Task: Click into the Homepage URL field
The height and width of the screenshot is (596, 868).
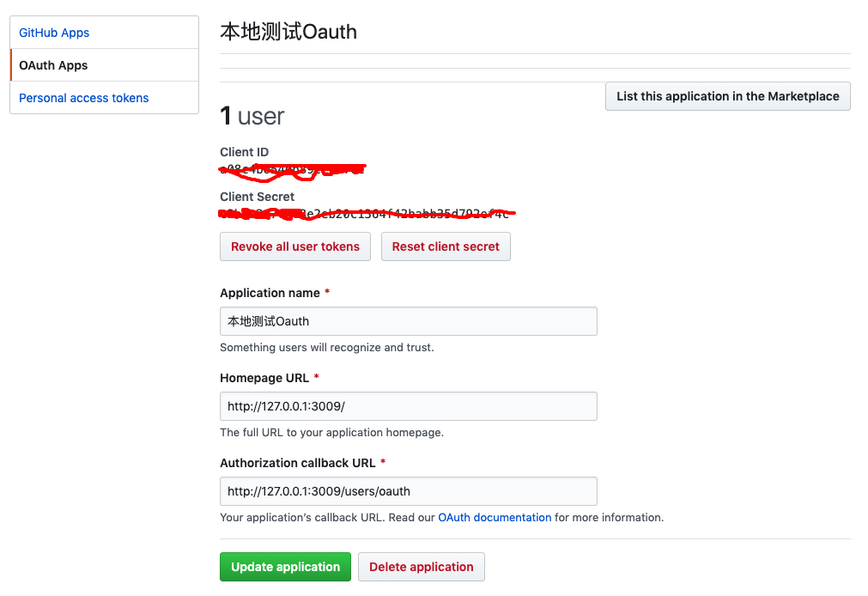Action: pos(408,406)
